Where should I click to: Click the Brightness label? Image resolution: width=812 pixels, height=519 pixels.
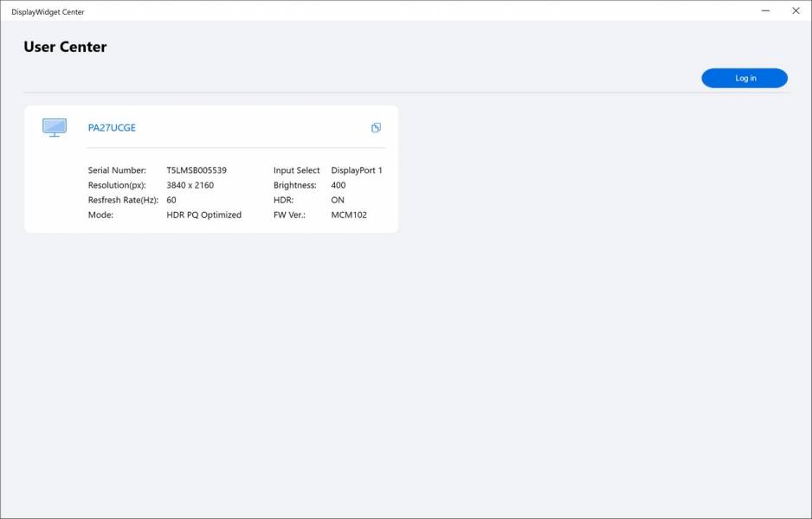point(294,185)
